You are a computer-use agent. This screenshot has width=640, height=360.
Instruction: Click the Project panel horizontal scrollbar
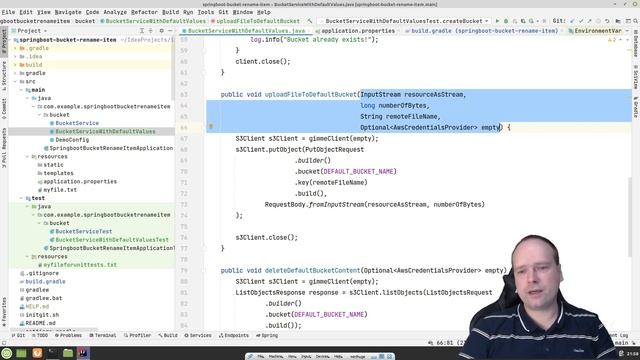click(53, 329)
